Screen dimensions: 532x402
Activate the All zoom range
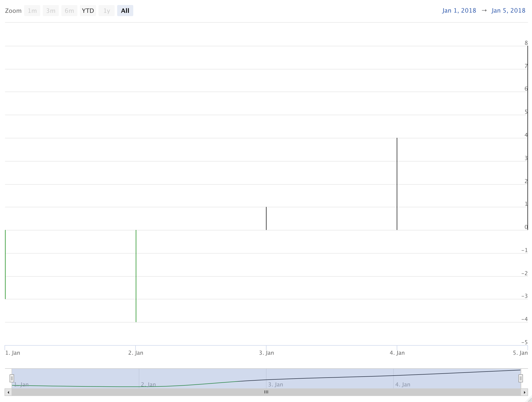click(x=125, y=11)
